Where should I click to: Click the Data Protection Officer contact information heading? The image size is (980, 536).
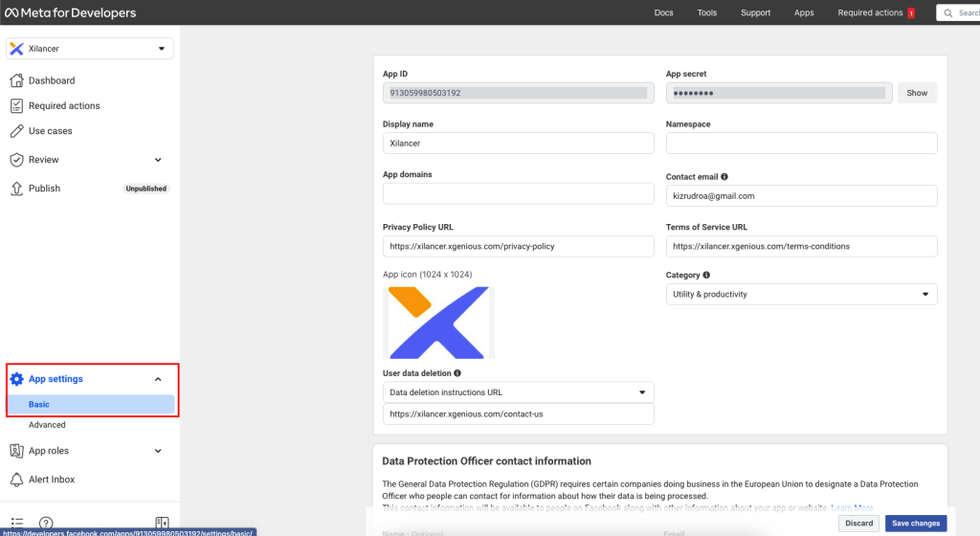486,461
